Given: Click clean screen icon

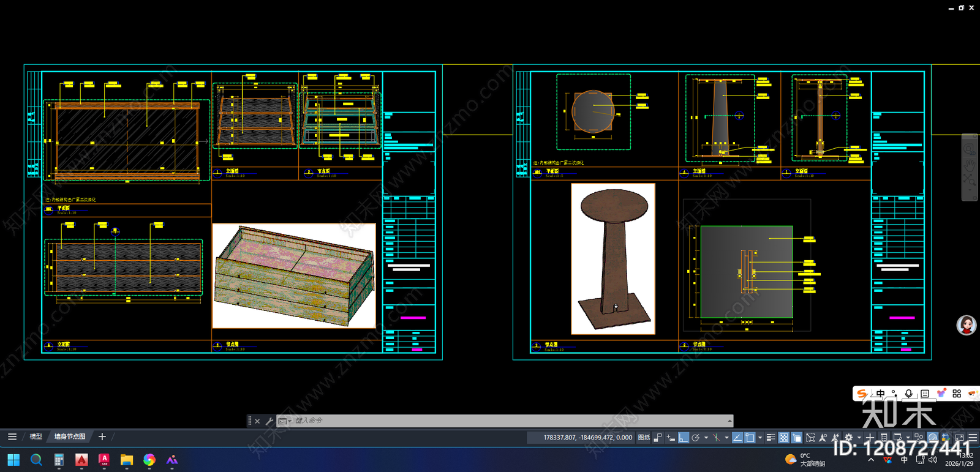Looking at the screenshot, I should [959, 437].
